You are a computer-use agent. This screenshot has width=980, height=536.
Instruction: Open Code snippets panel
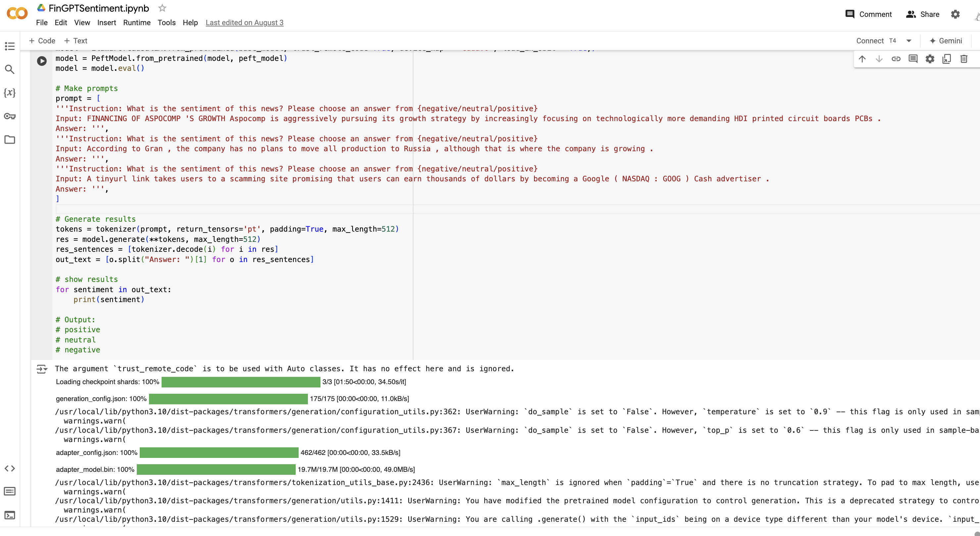[x=10, y=468]
